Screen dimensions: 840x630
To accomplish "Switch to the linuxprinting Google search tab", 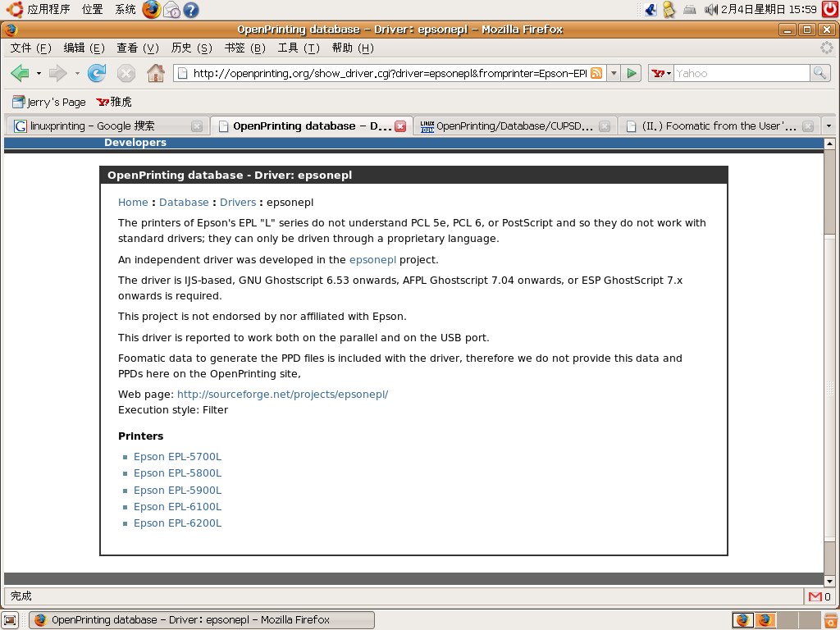I will click(x=107, y=126).
